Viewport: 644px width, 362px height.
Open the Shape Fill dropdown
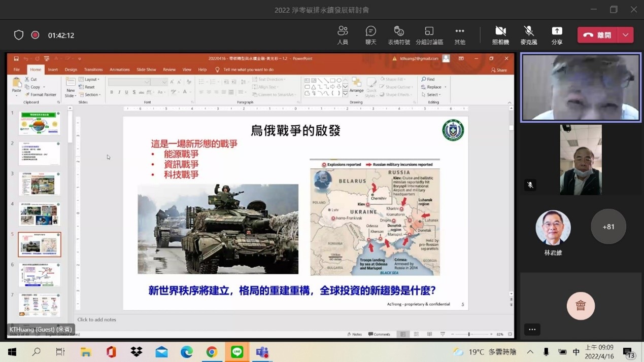coord(393,79)
